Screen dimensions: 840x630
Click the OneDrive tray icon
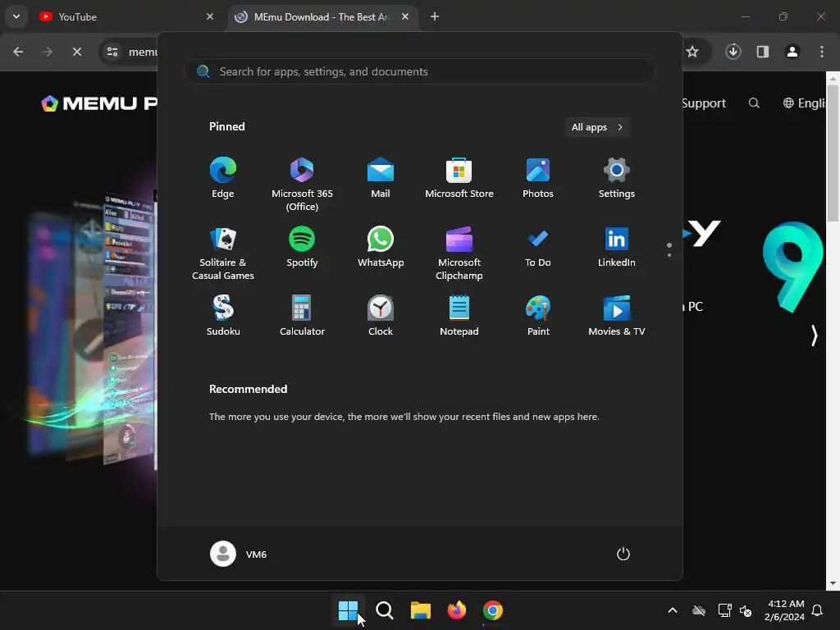point(699,609)
